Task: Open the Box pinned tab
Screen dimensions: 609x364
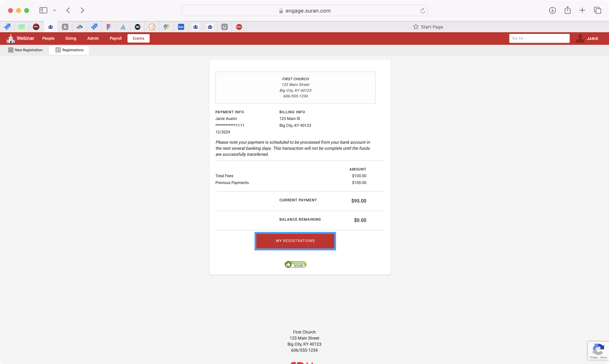Action: pos(181,27)
